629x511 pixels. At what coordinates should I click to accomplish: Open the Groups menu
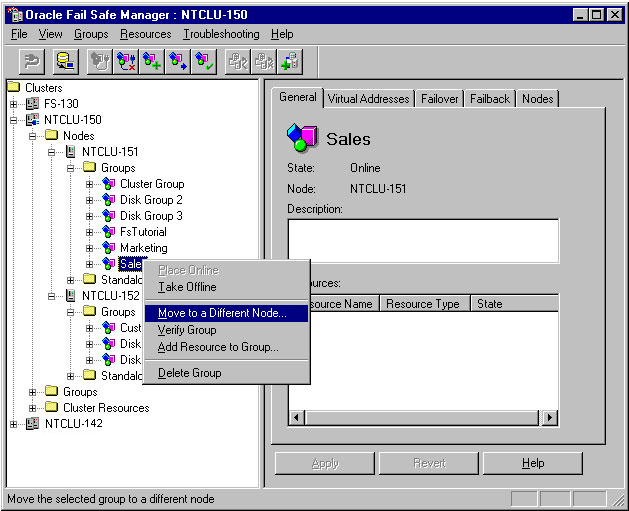91,34
